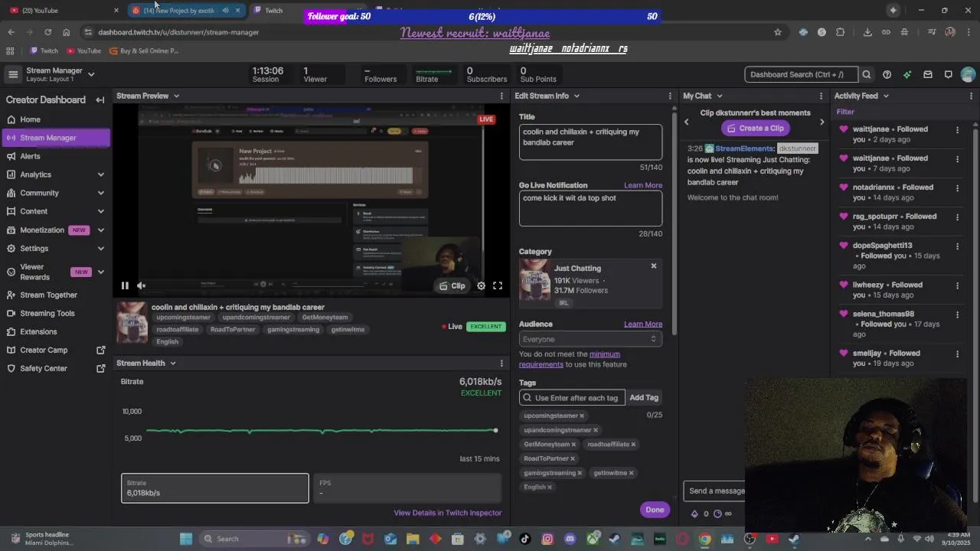The image size is (980, 551).
Task: Mute the stream preview audio
Action: 142,285
